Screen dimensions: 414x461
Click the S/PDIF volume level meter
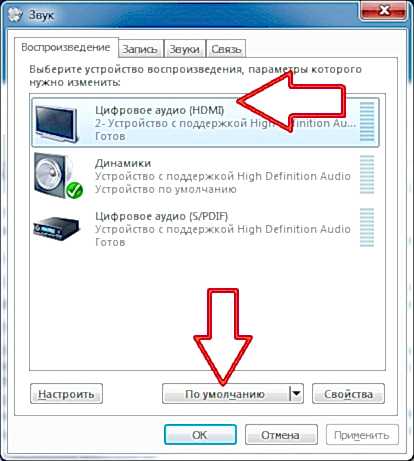click(367, 228)
